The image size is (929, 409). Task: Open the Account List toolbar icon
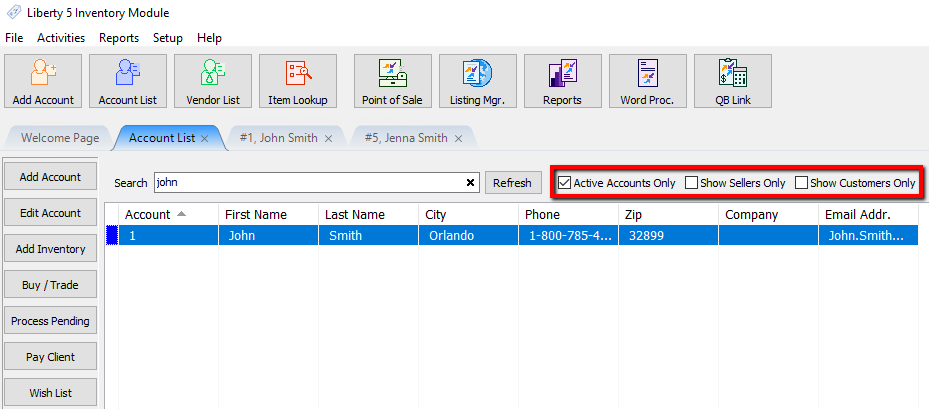(x=126, y=81)
